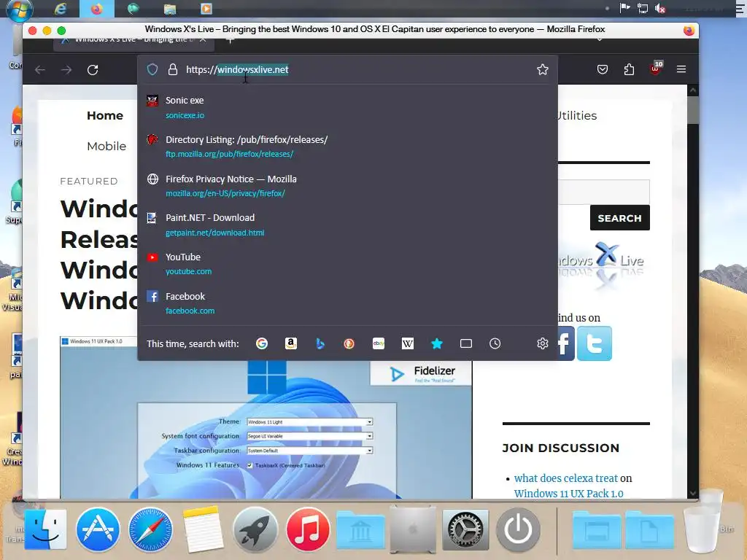The image size is (747, 560).
Task: Search this time with eBay
Action: click(379, 343)
